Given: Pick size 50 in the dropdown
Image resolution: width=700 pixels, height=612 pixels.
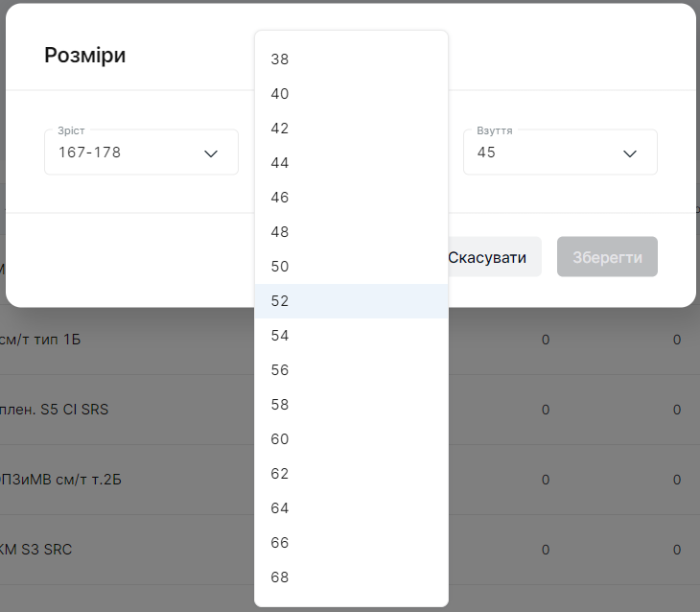Looking at the screenshot, I should 351,267.
